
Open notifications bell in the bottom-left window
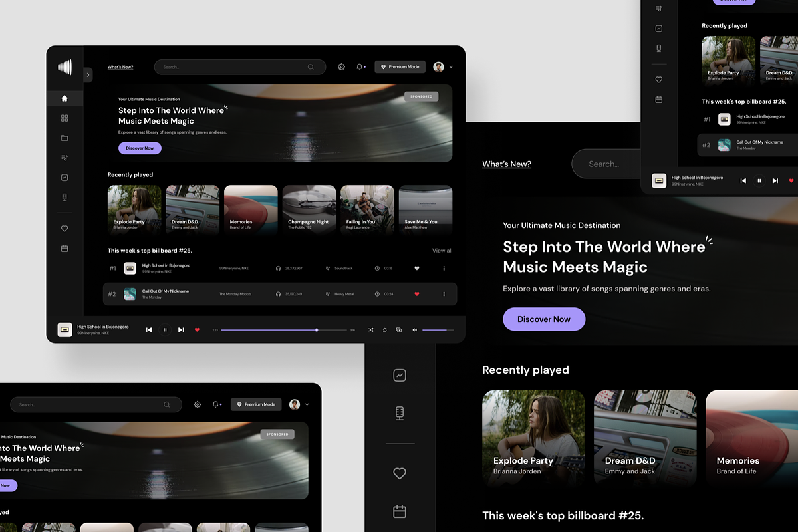pyautogui.click(x=217, y=404)
